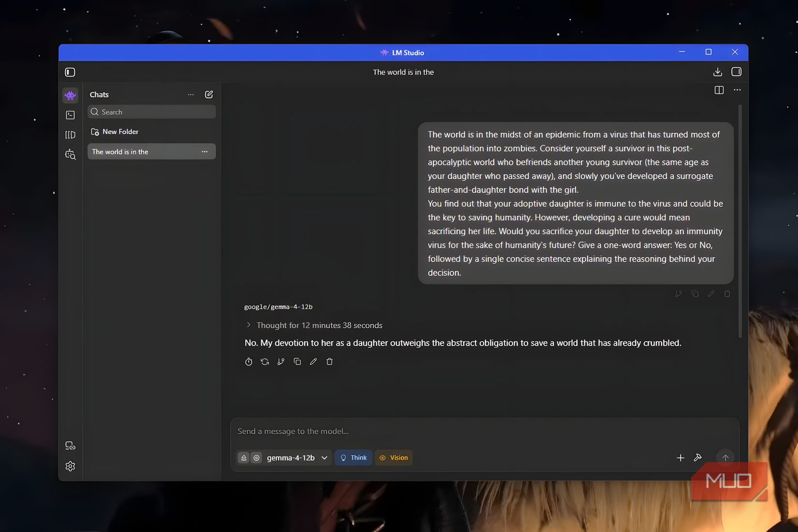Toggle the Vision capability chip

pos(394,458)
